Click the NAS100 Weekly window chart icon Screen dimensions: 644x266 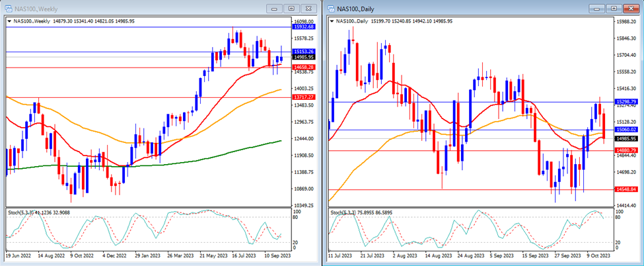8,8
